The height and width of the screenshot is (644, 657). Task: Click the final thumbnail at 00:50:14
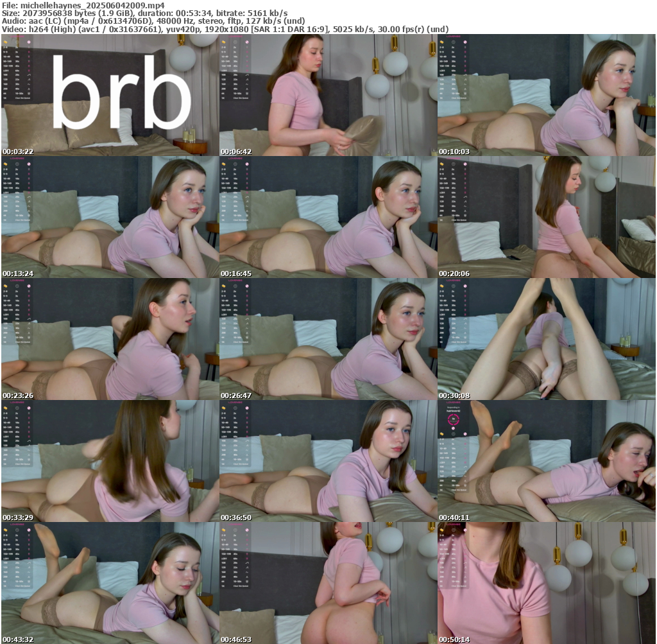(546, 583)
